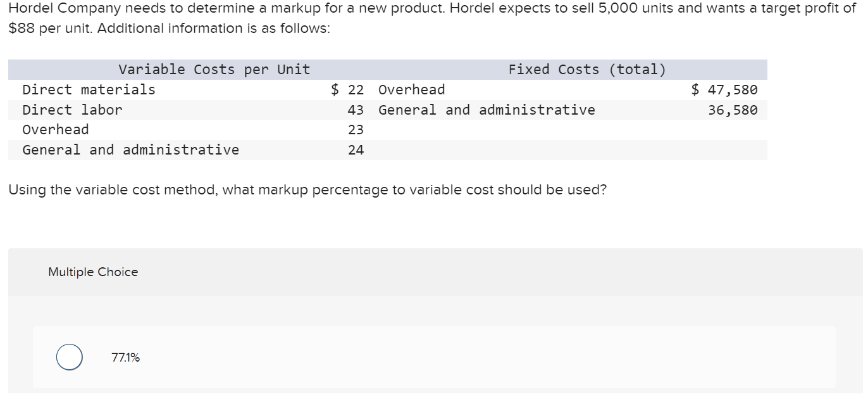Select the $22 direct materials value

pyautogui.click(x=347, y=89)
